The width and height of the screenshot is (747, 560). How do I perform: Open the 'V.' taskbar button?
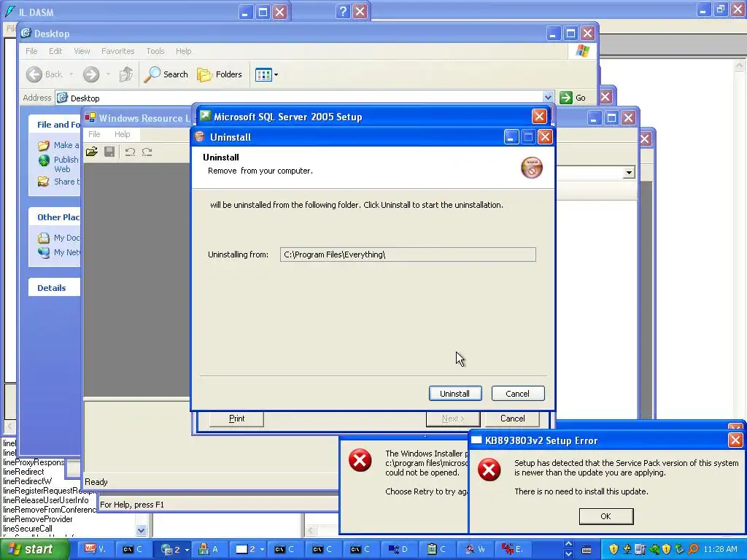[96, 549]
